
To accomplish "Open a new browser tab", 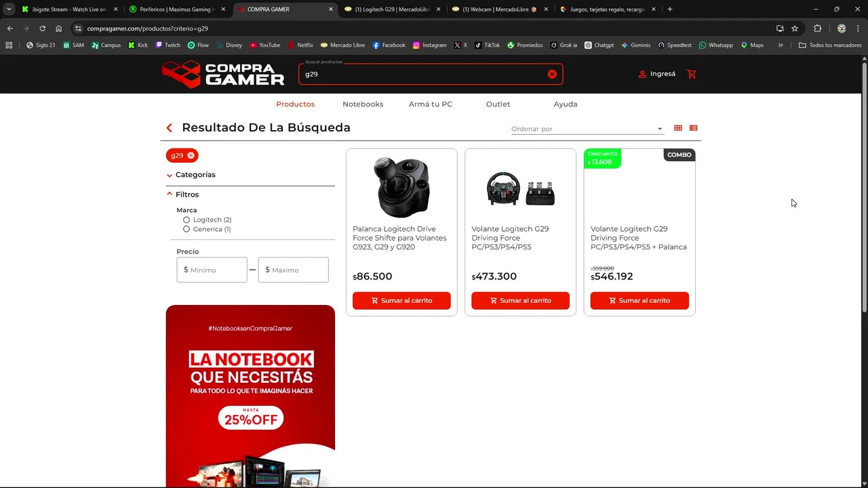I will coord(670,9).
